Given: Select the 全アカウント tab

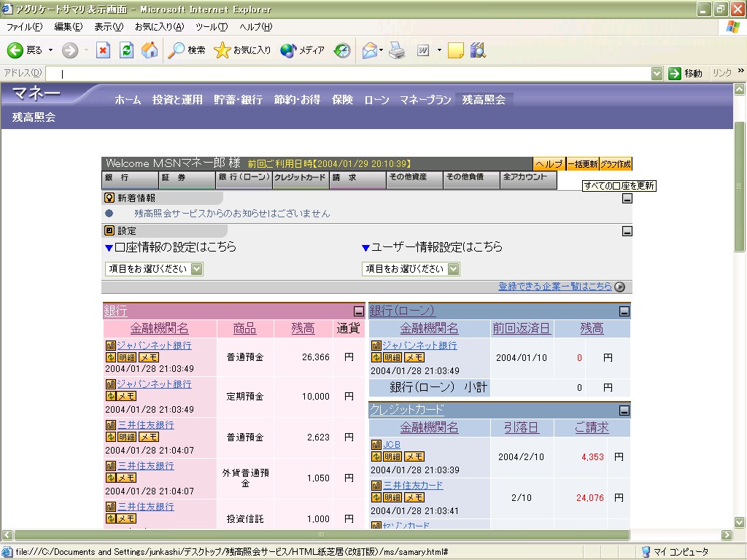Looking at the screenshot, I should pyautogui.click(x=528, y=180).
